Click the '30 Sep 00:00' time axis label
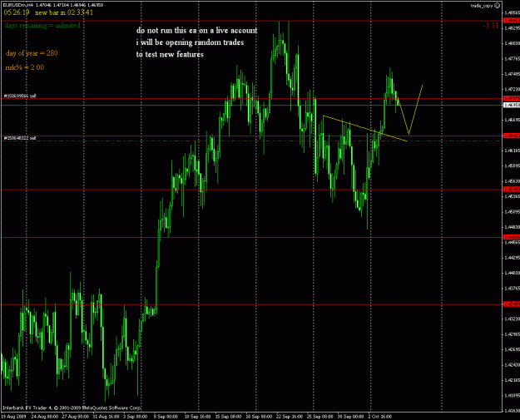 (x=350, y=417)
